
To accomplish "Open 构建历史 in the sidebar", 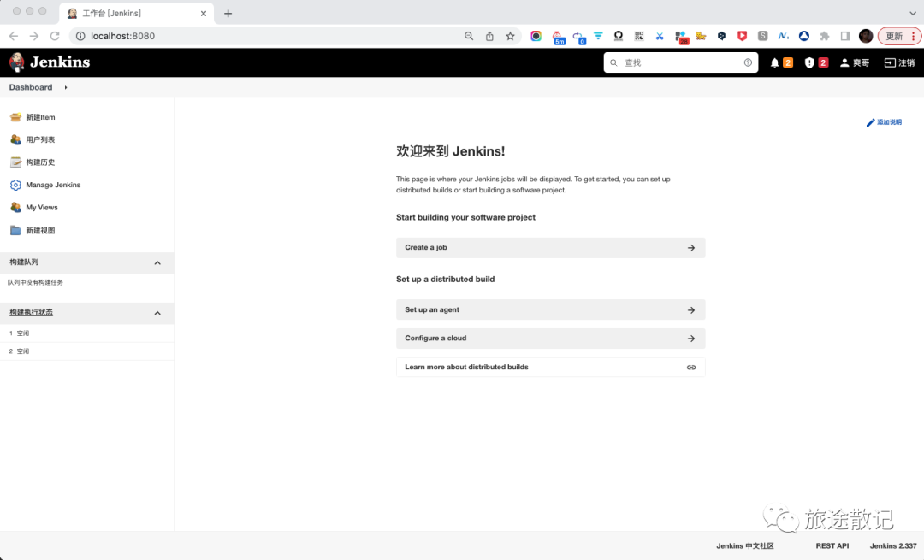I will pyautogui.click(x=41, y=162).
